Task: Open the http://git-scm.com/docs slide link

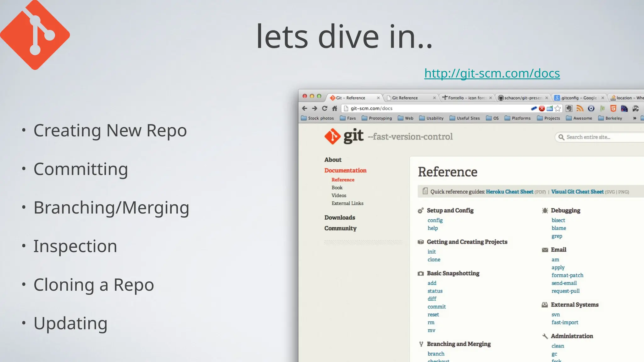Action: (x=492, y=73)
